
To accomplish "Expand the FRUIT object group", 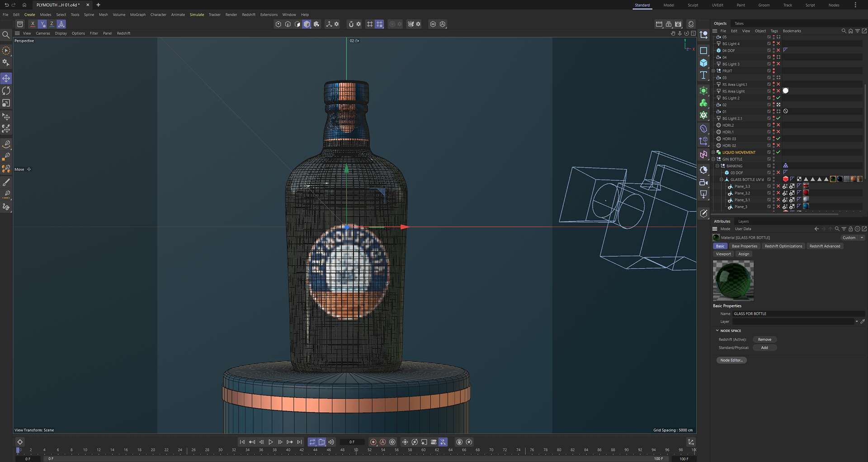I will [x=714, y=71].
